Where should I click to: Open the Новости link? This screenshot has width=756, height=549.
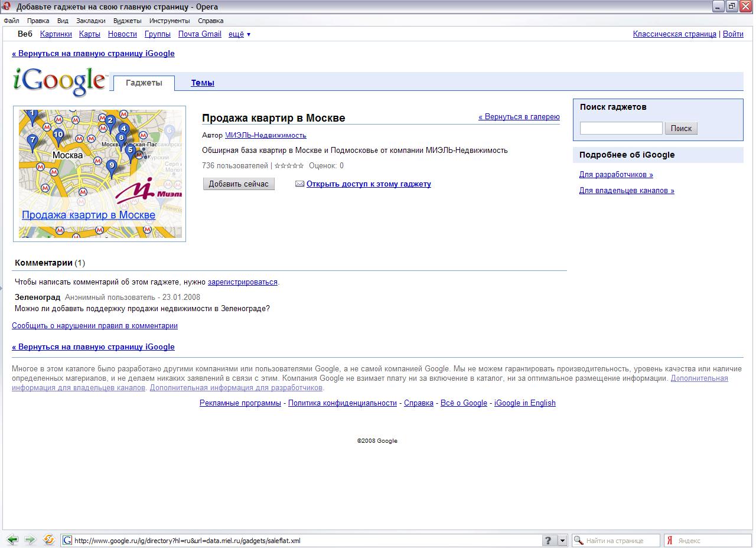[122, 34]
